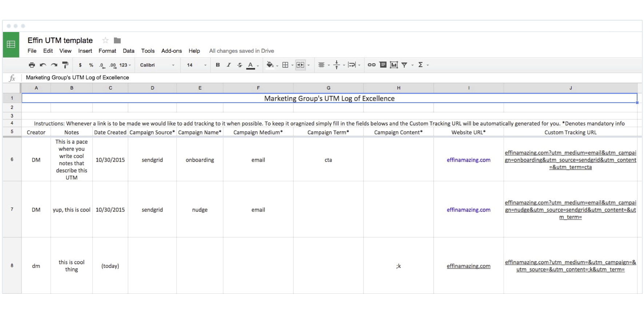644x313 pixels.
Task: Select the 'yup, this is cool' notes cell
Action: [72, 210]
